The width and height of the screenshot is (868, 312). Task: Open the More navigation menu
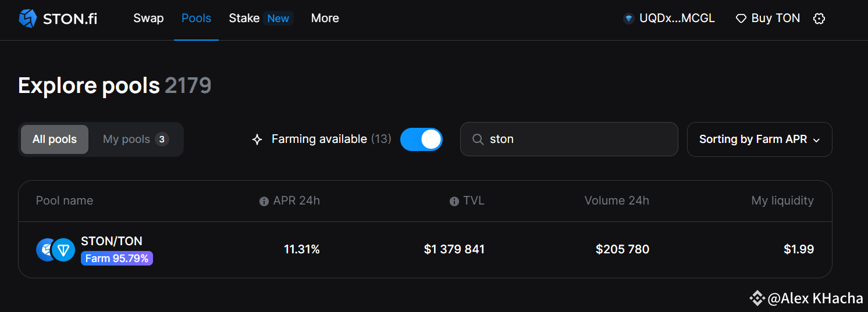[325, 19]
